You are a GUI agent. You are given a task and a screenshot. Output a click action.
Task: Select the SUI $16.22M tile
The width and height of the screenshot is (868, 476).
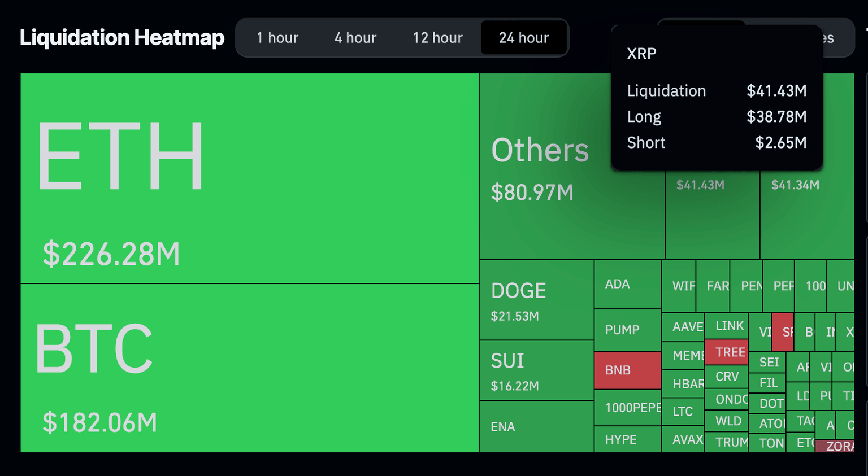coord(536,370)
